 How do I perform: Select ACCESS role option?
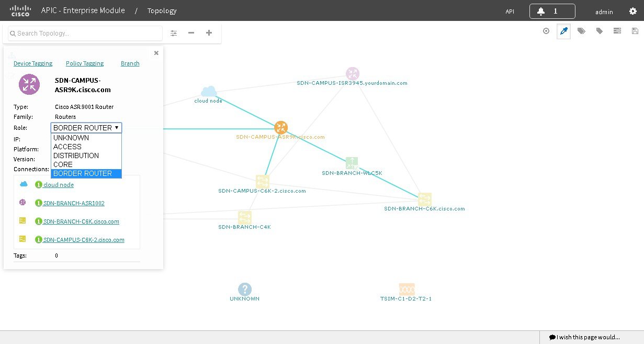86,147
